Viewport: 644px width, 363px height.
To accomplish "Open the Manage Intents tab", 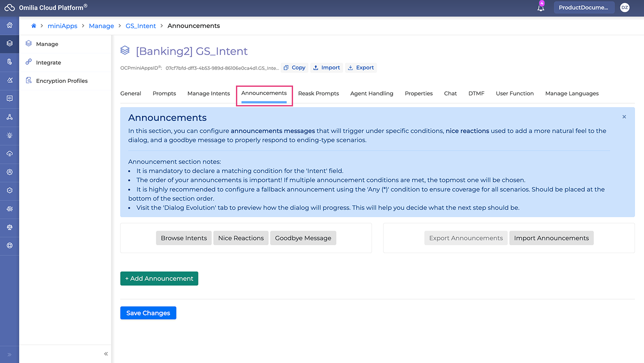I will tap(208, 94).
